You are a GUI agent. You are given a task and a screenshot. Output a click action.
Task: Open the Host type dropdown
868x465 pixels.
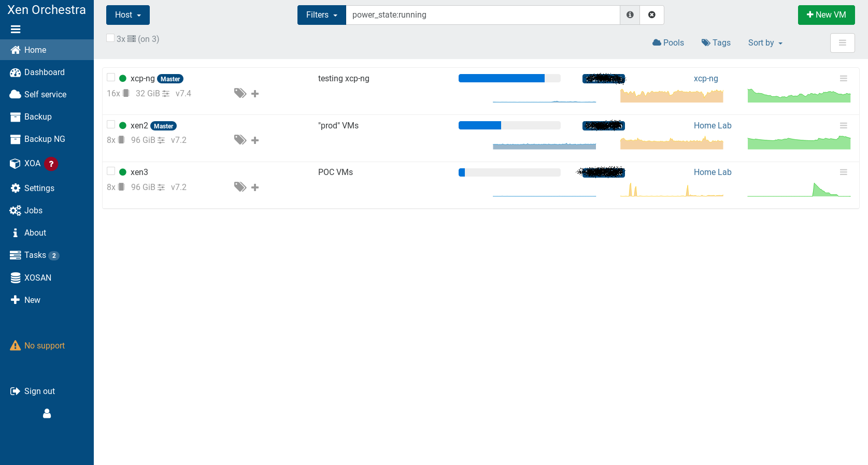click(128, 15)
